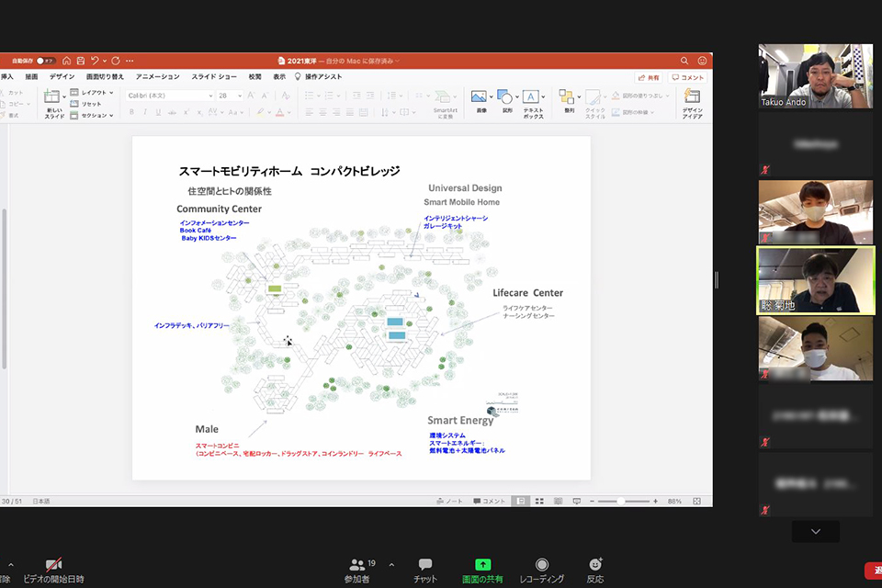Toggle Italic formatting

tap(145, 112)
